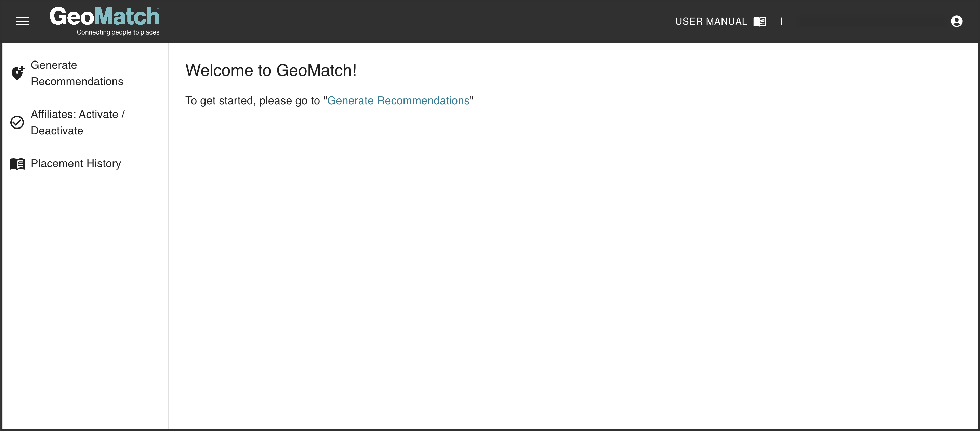Click the Connecting people to places tagline
This screenshot has height=431, width=980.
coord(118,32)
